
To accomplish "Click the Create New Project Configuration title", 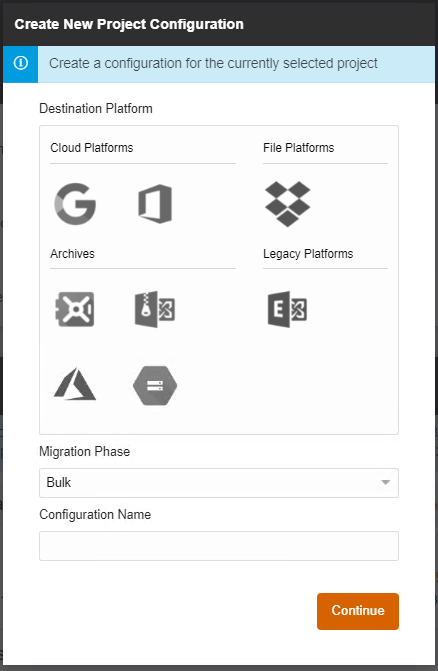I will [x=129, y=24].
